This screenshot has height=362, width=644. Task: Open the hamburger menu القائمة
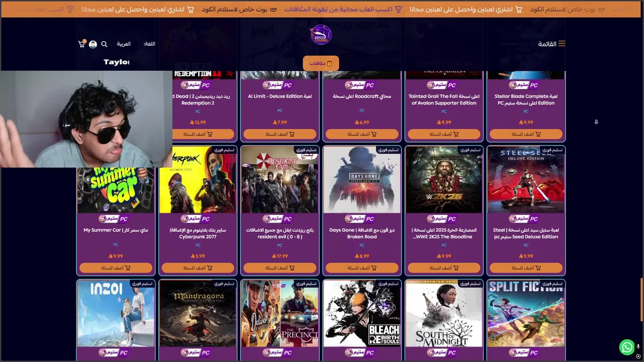[x=551, y=44]
